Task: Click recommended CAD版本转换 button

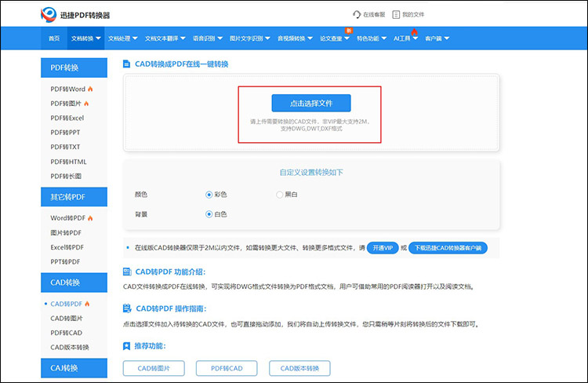Action: point(299,368)
